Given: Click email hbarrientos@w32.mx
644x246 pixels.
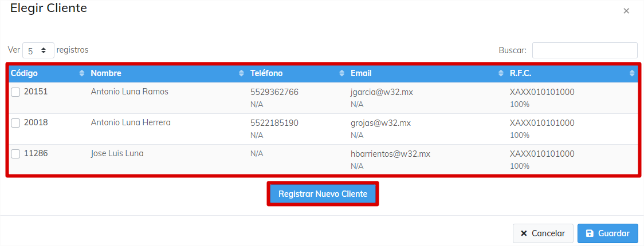Looking at the screenshot, I should [x=391, y=154].
